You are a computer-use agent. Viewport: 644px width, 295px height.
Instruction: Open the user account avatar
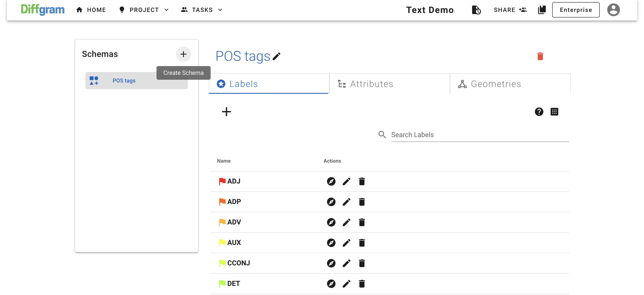coord(613,10)
